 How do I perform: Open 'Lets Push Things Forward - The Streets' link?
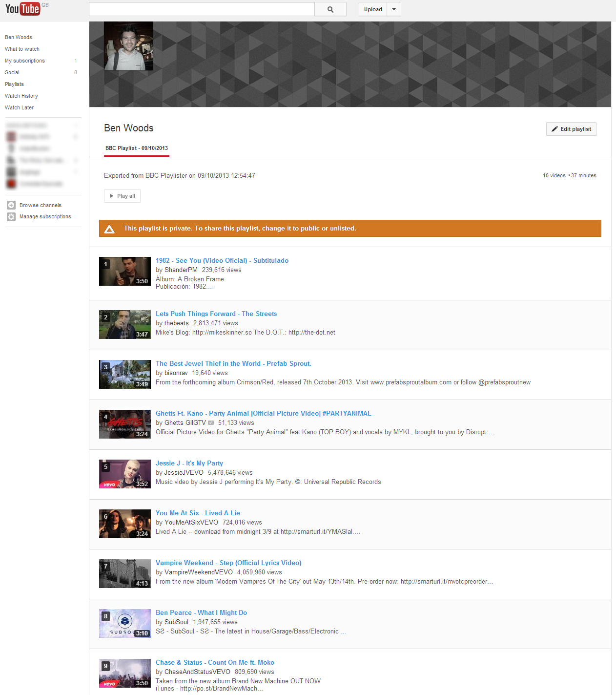[216, 314]
